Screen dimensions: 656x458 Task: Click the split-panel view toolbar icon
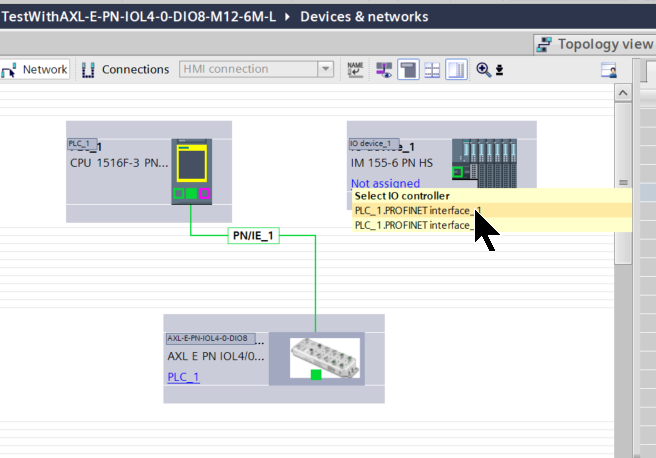pyautogui.click(x=456, y=70)
